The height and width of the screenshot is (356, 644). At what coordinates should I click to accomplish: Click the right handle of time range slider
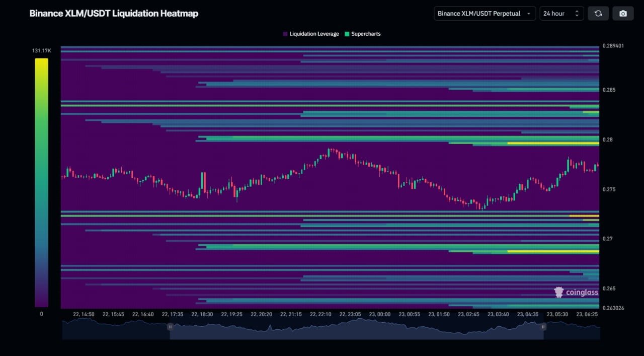(543, 327)
